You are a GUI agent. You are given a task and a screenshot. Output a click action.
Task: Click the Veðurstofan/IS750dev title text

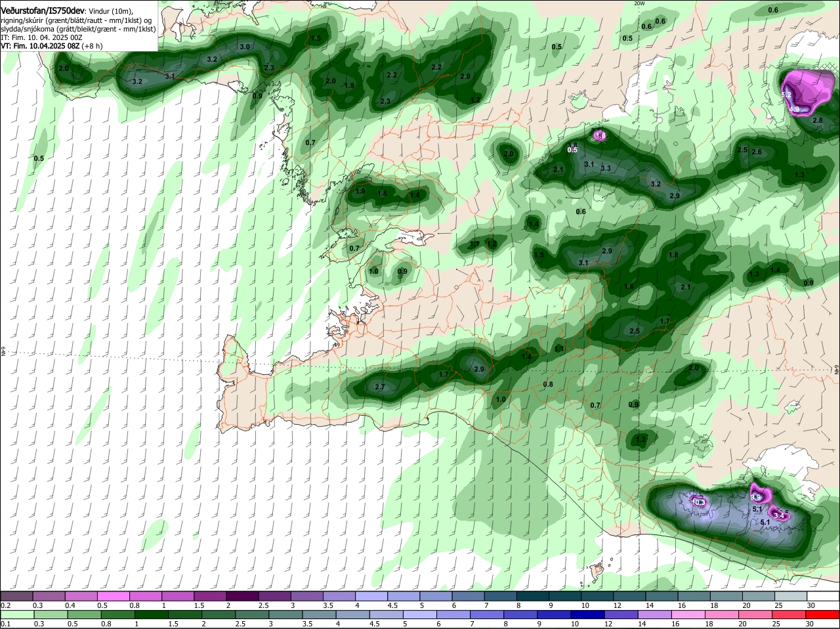42,11
